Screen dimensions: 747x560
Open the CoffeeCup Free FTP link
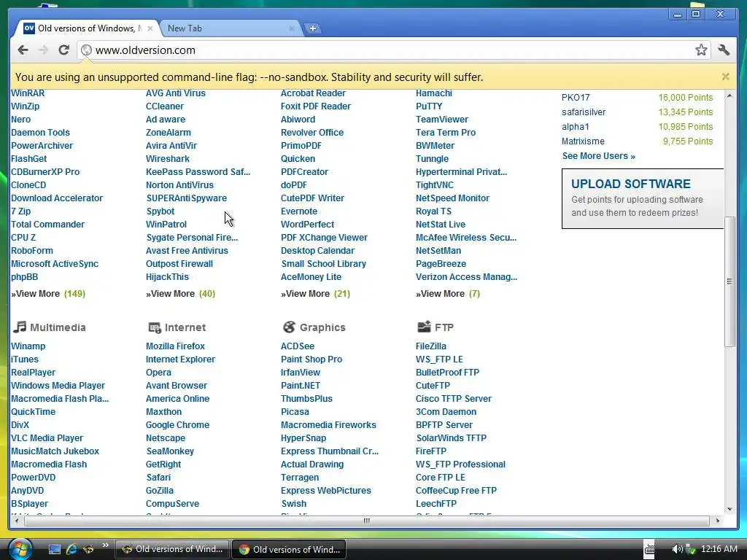tap(456, 491)
